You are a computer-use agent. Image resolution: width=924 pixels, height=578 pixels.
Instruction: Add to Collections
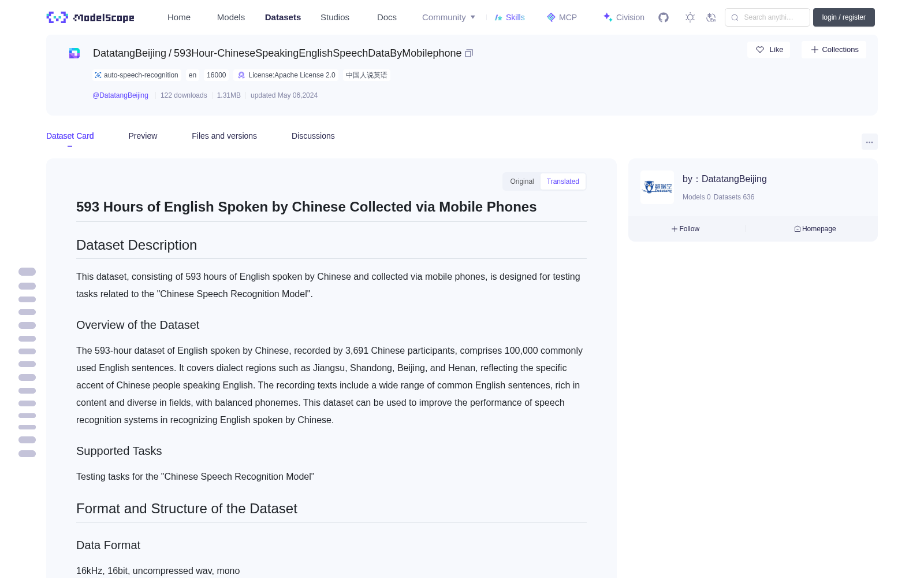pos(834,50)
